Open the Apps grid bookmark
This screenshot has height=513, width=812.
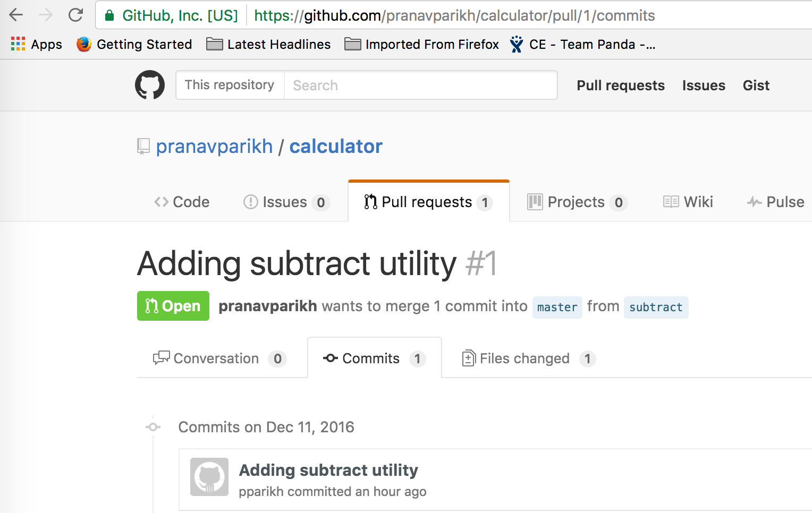tap(36, 44)
